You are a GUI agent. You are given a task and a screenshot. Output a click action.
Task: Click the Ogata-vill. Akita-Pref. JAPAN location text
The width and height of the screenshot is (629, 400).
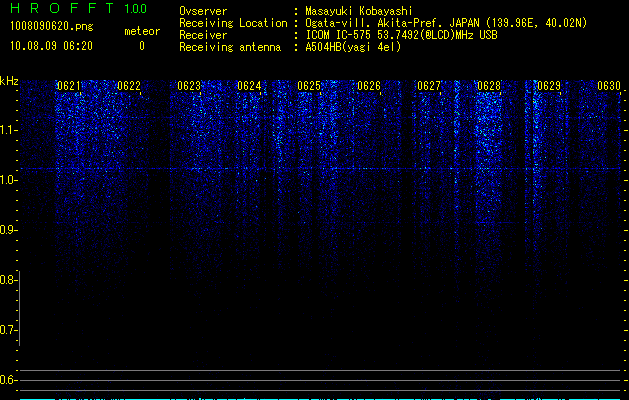pyautogui.click(x=446, y=23)
